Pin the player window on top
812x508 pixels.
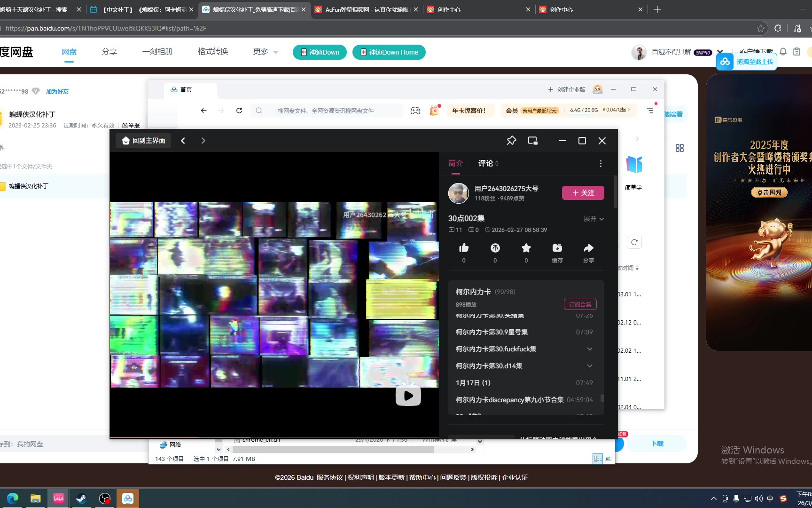click(x=511, y=141)
